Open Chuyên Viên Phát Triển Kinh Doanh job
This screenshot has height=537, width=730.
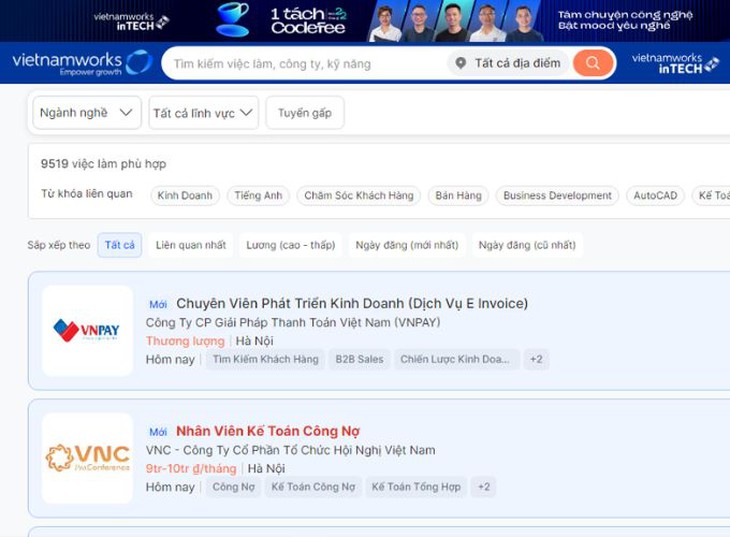coord(352,304)
